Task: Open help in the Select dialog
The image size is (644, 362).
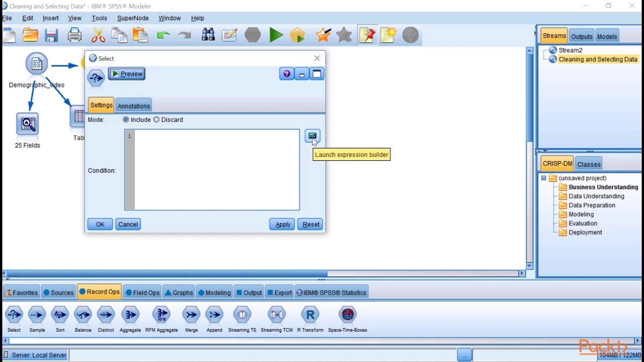Action: (286, 74)
